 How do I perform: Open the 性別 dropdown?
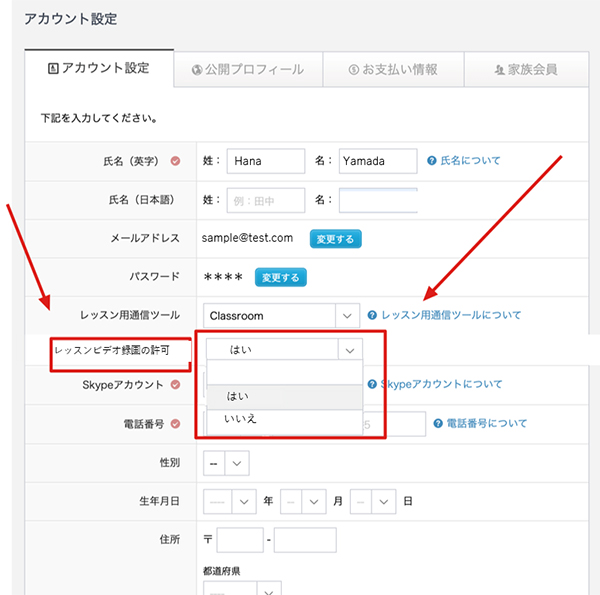pyautogui.click(x=225, y=463)
